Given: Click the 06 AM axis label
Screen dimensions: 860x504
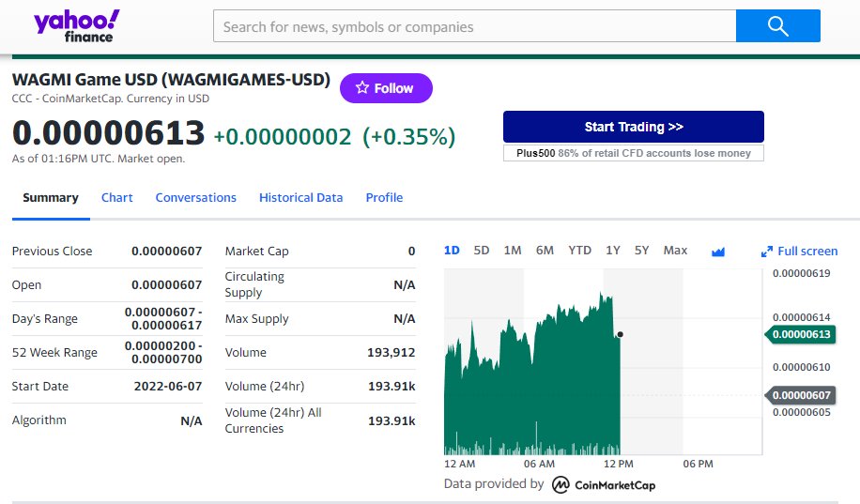Looking at the screenshot, I should point(539,464).
